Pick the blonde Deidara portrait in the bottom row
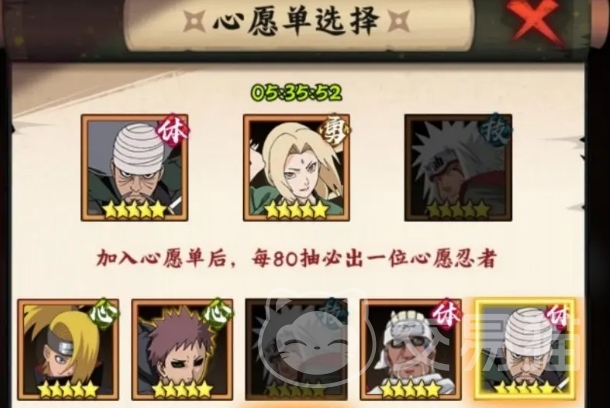 click(x=68, y=349)
